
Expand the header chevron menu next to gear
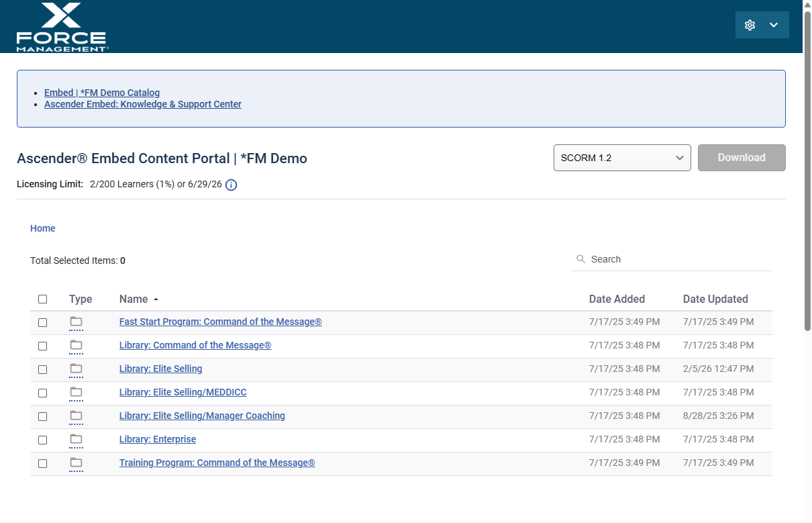pos(774,25)
